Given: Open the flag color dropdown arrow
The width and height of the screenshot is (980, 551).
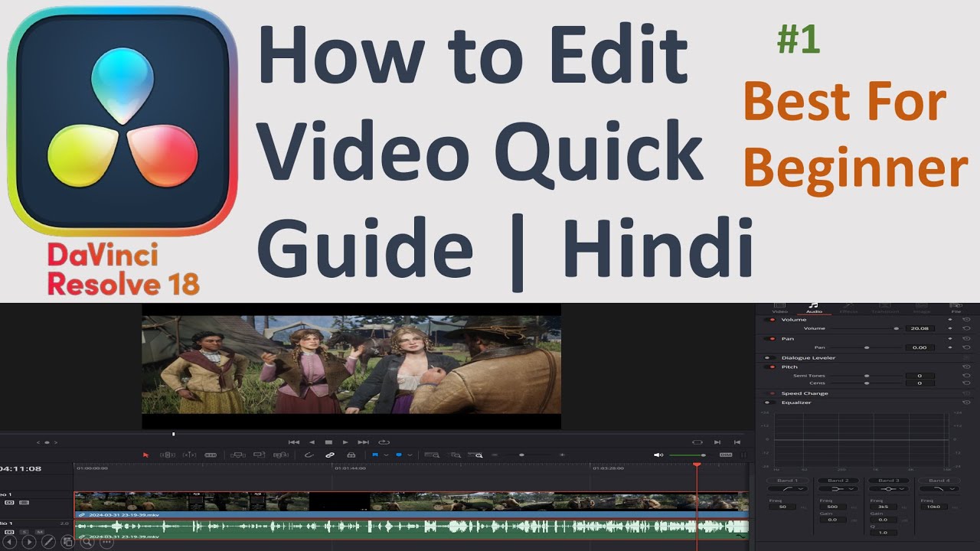Looking at the screenshot, I should (x=386, y=455).
